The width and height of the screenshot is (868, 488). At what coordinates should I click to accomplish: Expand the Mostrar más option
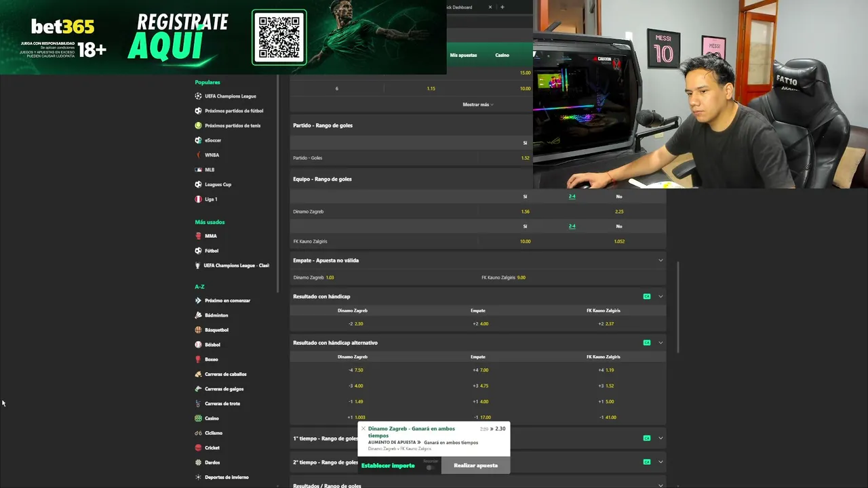[x=478, y=104]
